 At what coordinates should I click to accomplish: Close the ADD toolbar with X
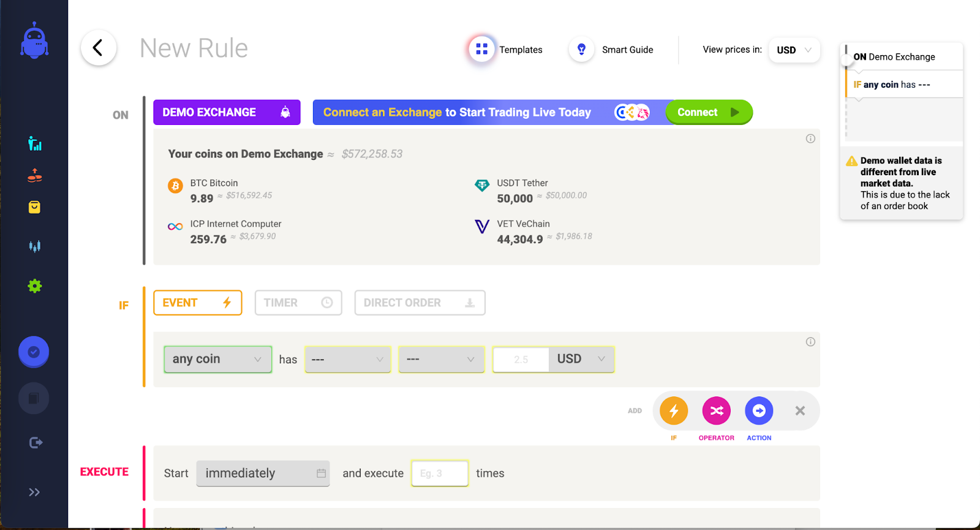click(x=800, y=411)
